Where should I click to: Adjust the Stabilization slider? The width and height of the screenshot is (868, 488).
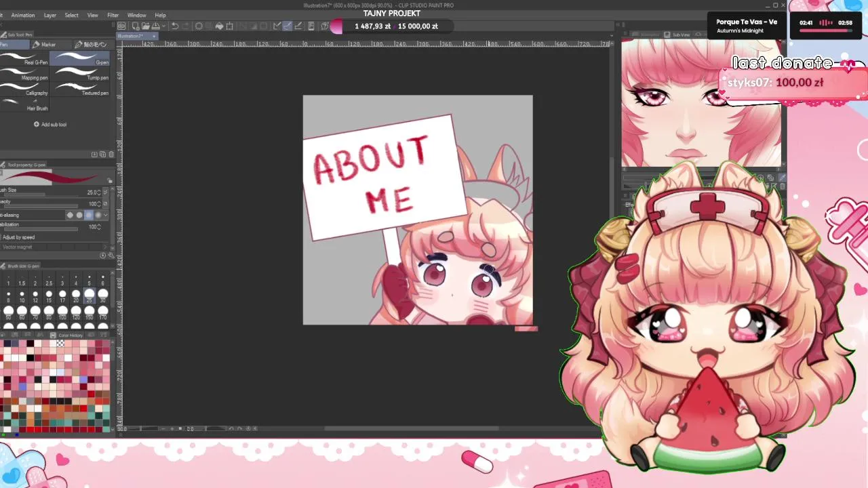tap(41, 229)
